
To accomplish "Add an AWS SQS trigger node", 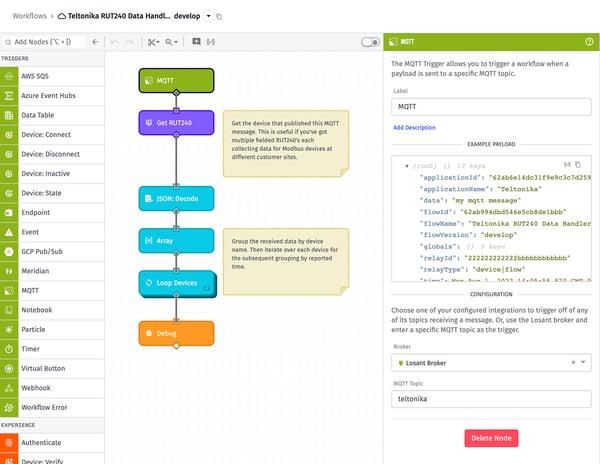I will coord(52,76).
